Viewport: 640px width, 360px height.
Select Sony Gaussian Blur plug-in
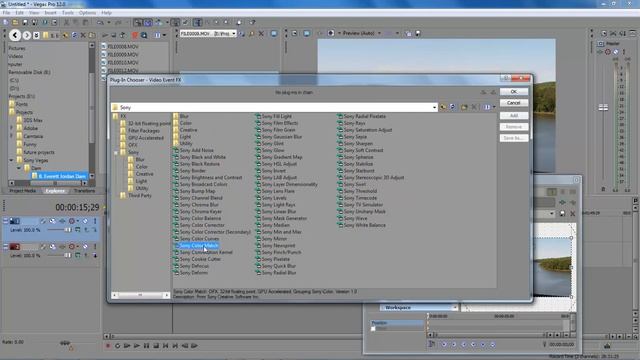[282, 137]
